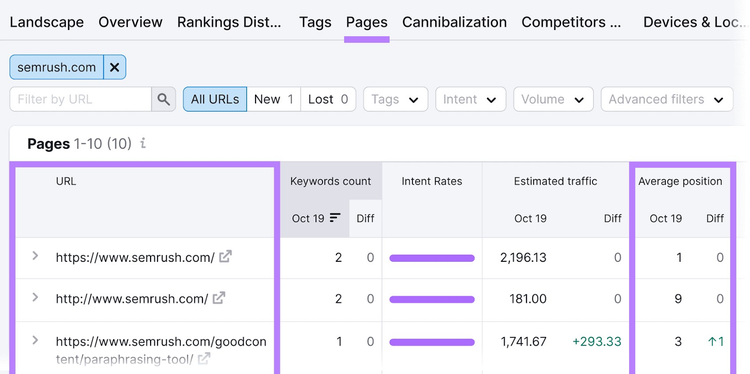Click the Intent Rates column header
This screenshot has width=750, height=374.
pos(432,181)
